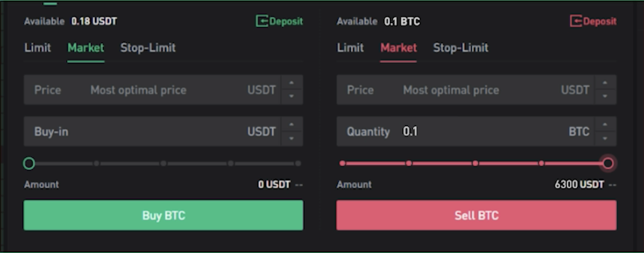
Task: Increase Buy-in amount with up arrow
Action: (291, 125)
